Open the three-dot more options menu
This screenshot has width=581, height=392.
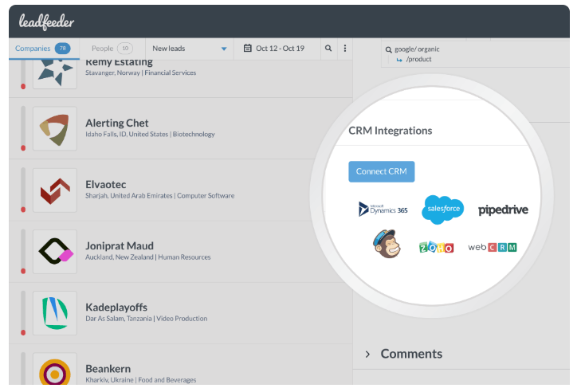(x=345, y=48)
